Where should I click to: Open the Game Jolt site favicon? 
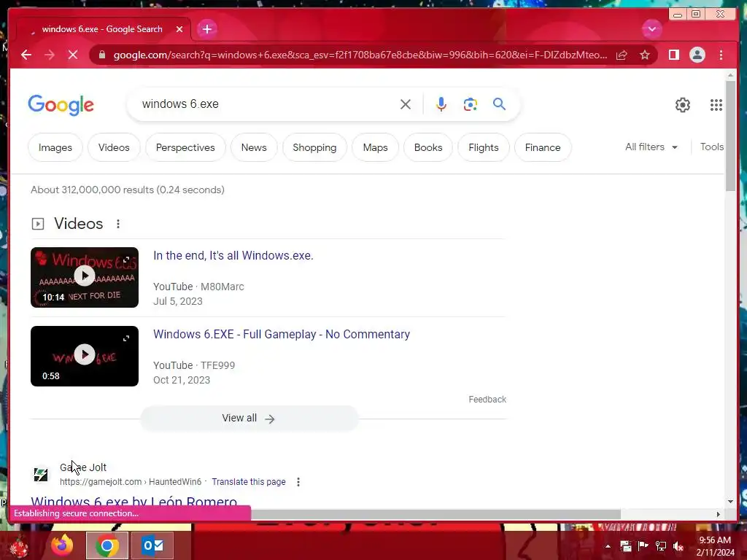[41, 474]
